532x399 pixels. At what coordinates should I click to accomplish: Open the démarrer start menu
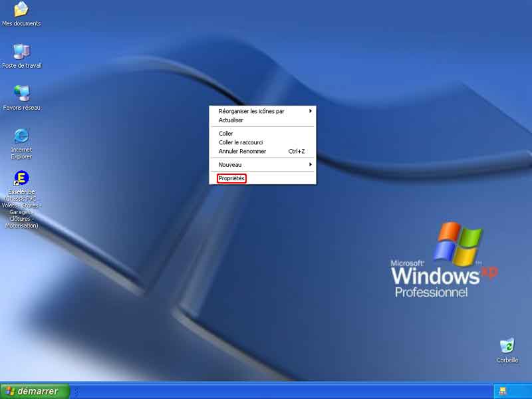[35, 391]
